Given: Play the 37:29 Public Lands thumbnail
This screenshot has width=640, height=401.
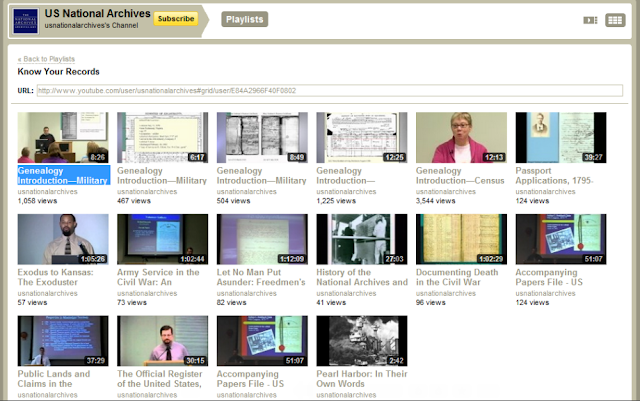Looking at the screenshot, I should tap(63, 341).
